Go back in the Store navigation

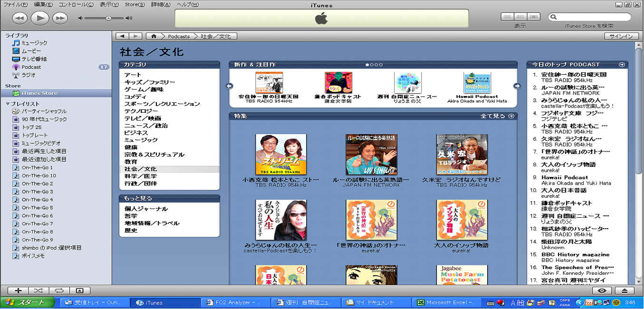coord(123,36)
